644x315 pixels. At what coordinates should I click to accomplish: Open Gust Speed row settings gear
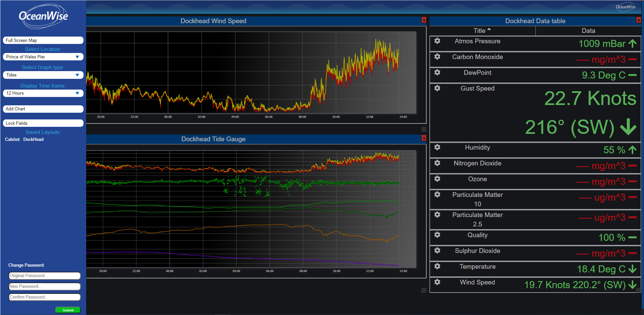coord(437,88)
